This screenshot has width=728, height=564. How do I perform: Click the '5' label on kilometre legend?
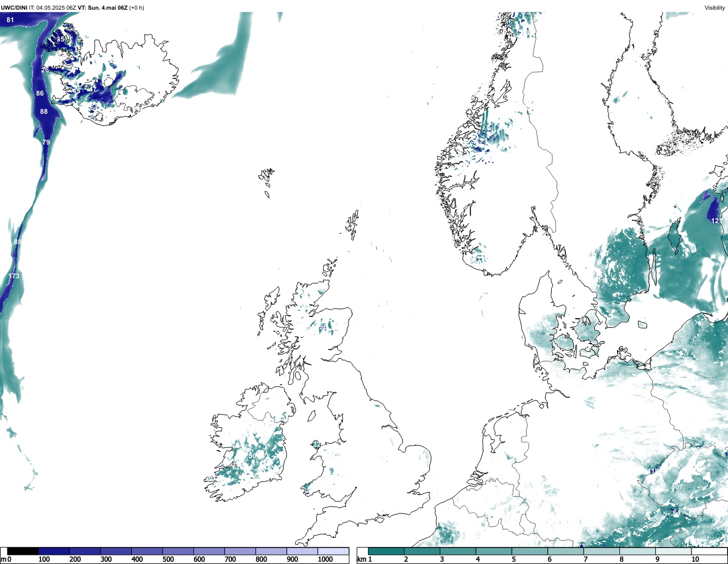pos(514,559)
